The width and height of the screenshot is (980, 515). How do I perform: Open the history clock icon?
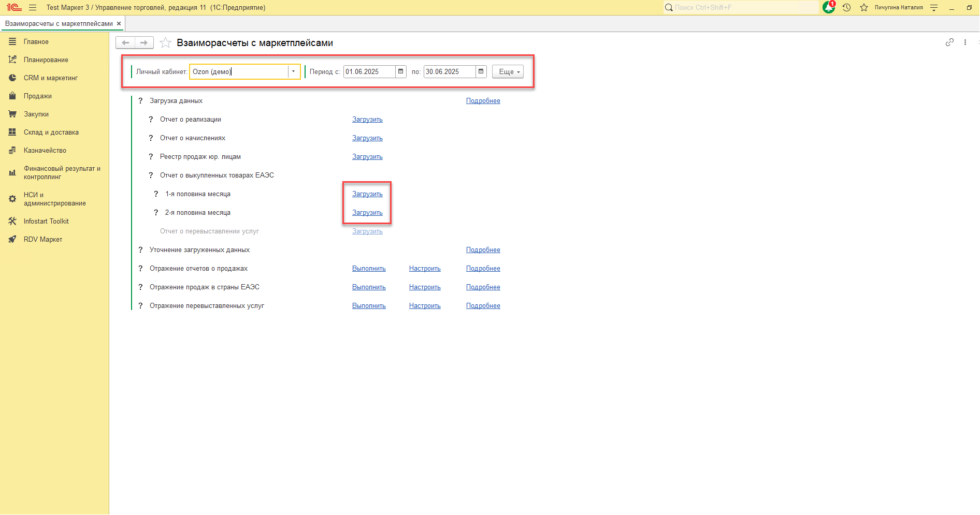[x=846, y=8]
